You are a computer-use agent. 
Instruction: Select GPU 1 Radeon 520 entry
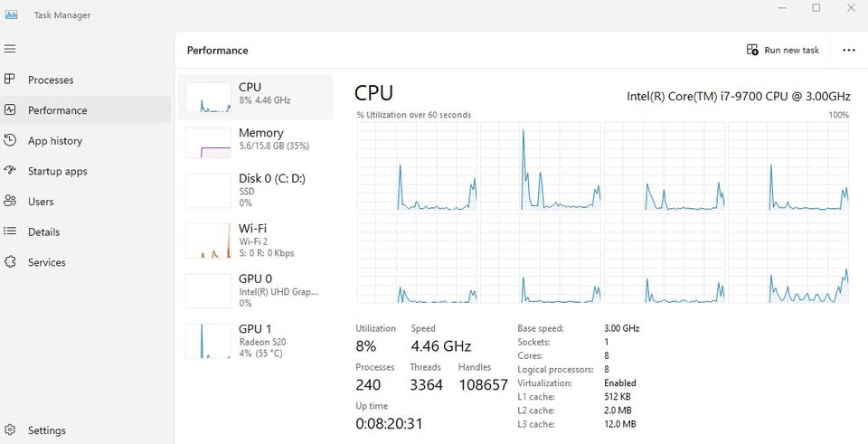tap(255, 341)
